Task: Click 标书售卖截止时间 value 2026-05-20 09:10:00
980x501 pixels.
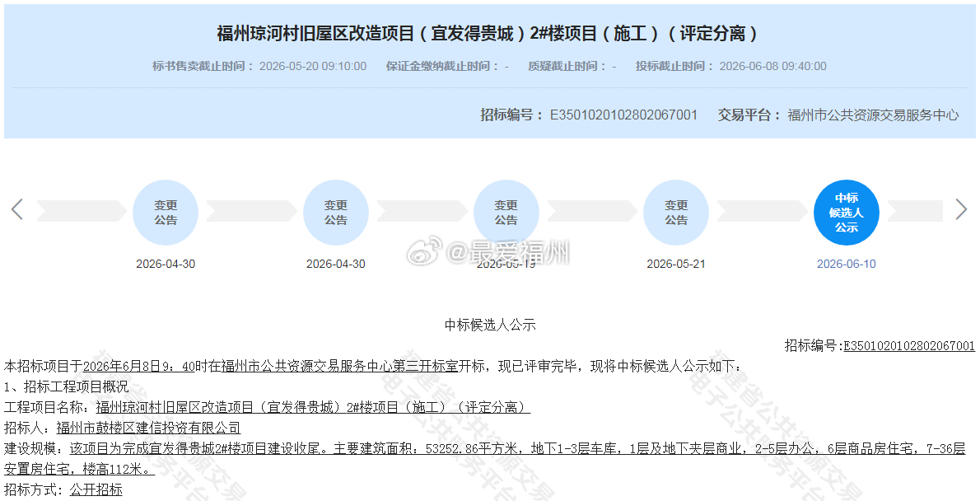Action: tap(313, 66)
